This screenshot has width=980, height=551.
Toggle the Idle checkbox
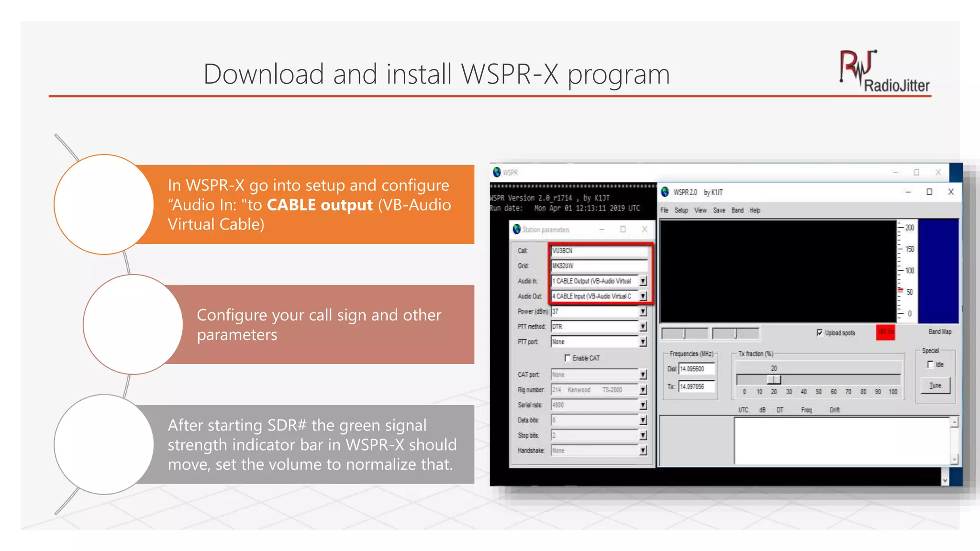(x=930, y=364)
